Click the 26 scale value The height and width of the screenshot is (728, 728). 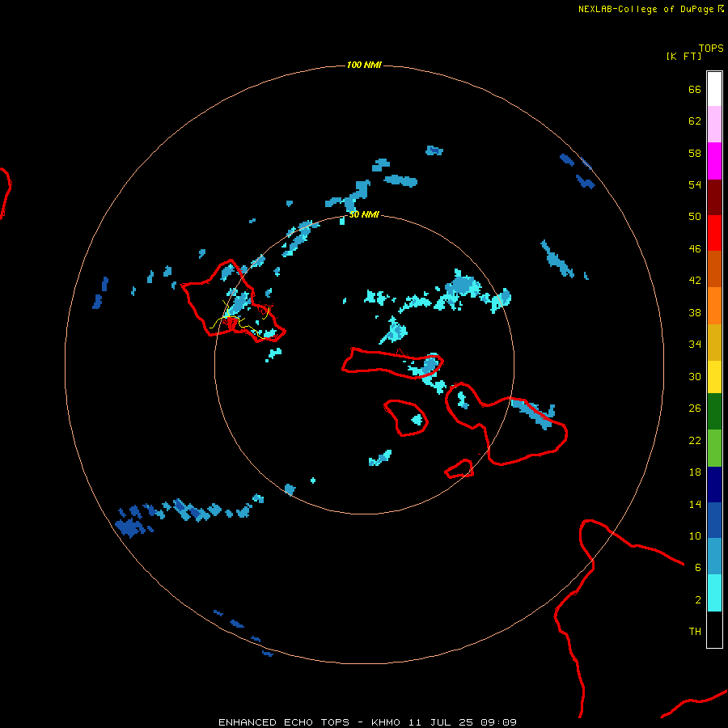695,408
